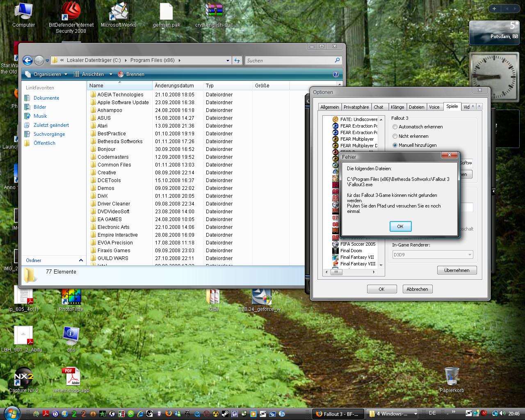Launch Fallout radiation icon in quick launch
The width and height of the screenshot is (525, 420).
215,414
